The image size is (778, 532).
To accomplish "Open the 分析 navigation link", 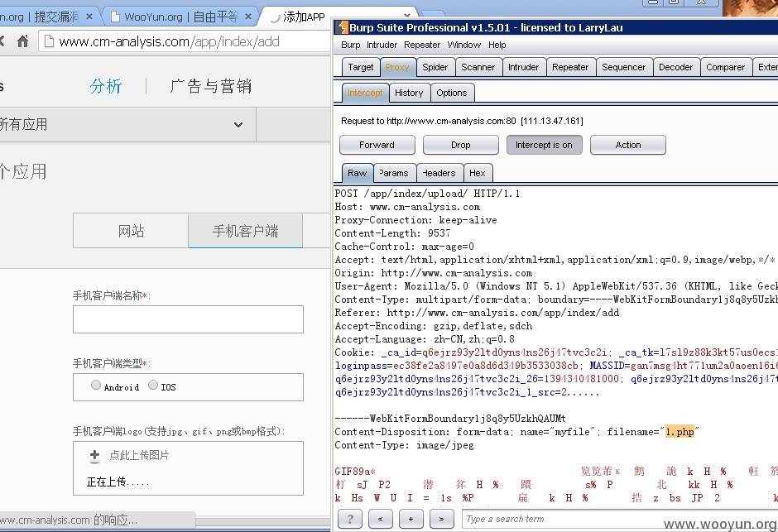I will (106, 86).
